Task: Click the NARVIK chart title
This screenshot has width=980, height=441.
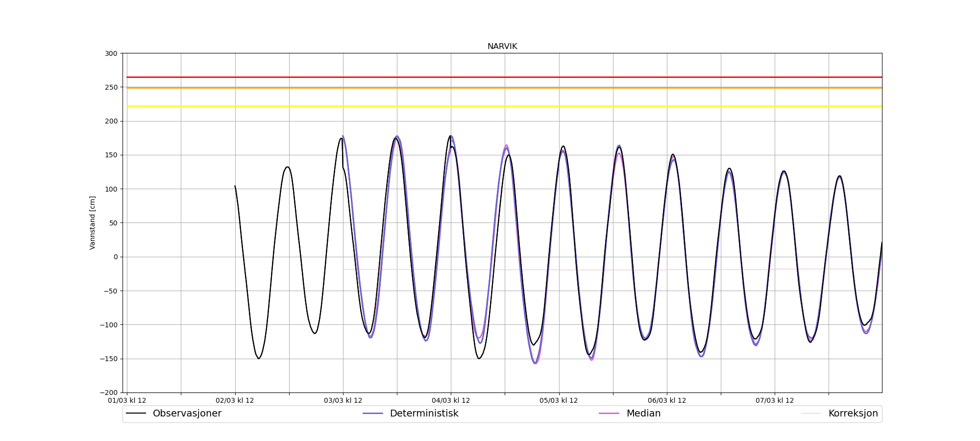Action: pyautogui.click(x=502, y=47)
